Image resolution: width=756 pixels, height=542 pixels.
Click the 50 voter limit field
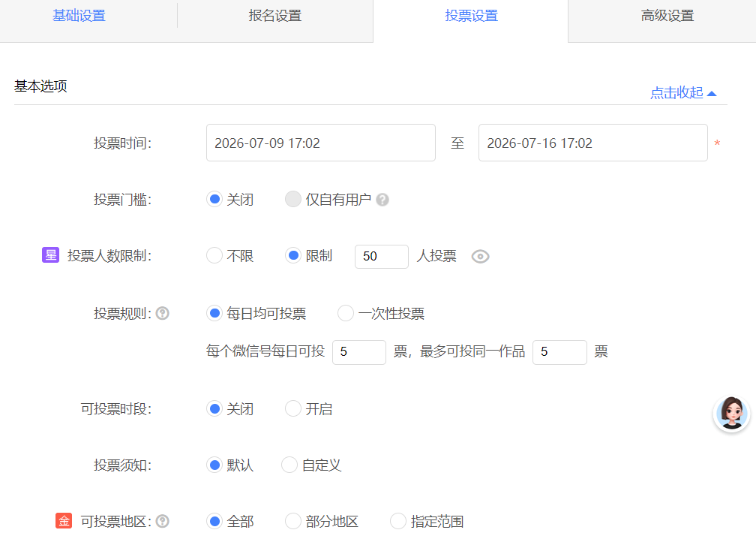point(381,256)
